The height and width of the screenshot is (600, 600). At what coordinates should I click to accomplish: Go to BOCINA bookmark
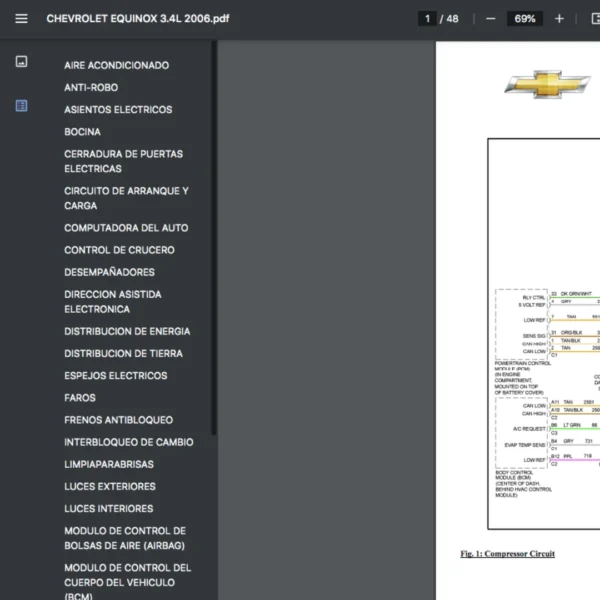pos(82,132)
